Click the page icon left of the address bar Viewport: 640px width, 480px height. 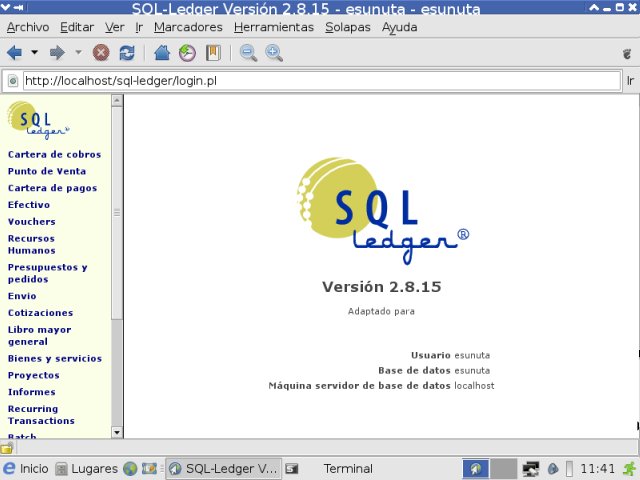coord(13,81)
